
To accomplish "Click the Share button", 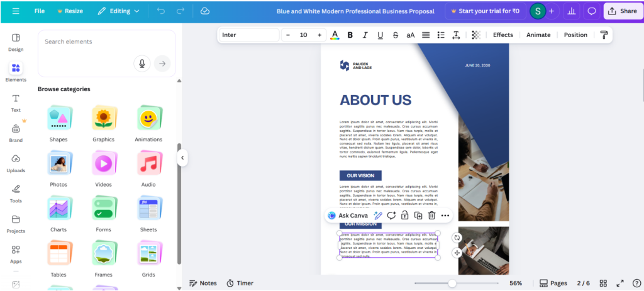I will pos(622,11).
